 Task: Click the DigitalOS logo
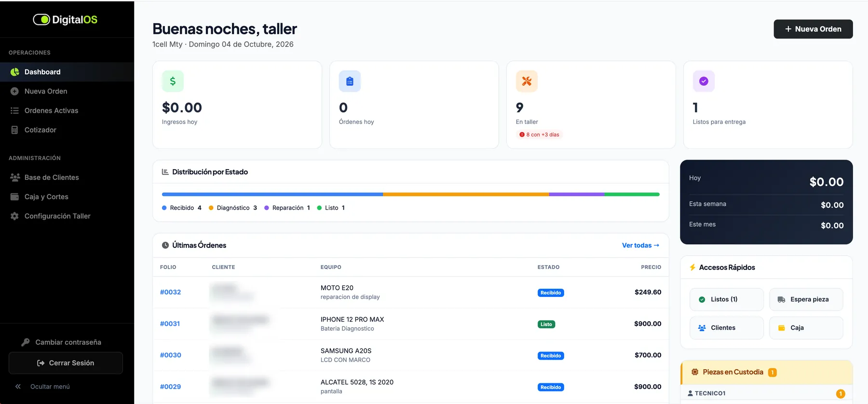point(65,20)
